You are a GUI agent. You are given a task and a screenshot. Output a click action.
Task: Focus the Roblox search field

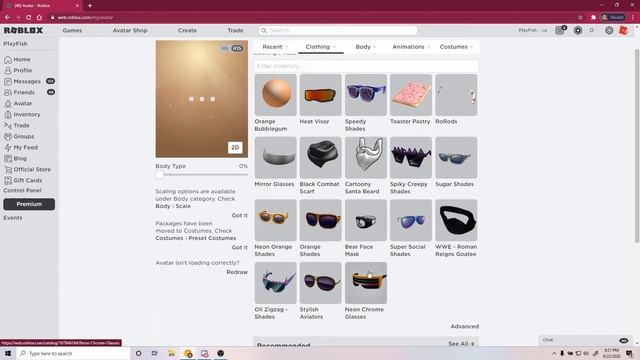tap(338, 31)
